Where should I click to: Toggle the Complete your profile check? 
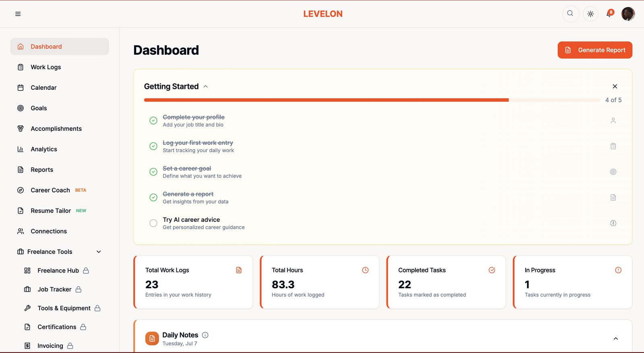pyautogui.click(x=153, y=120)
